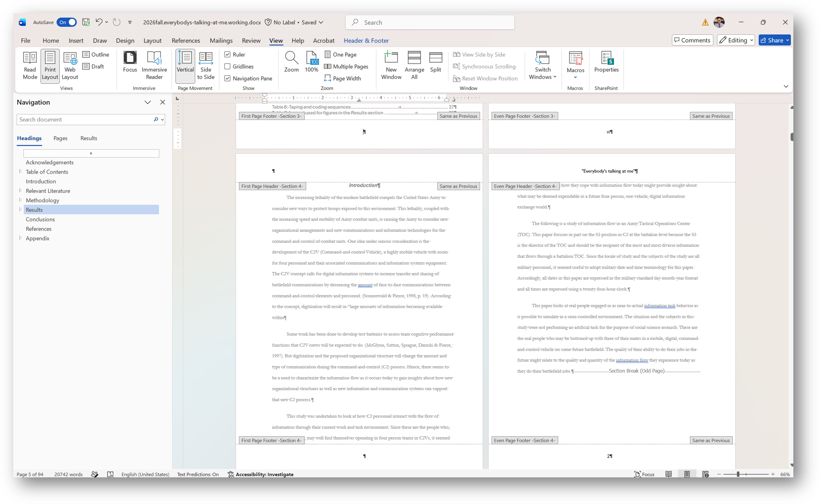
Task: Expand Results heading in navigation
Action: point(20,209)
